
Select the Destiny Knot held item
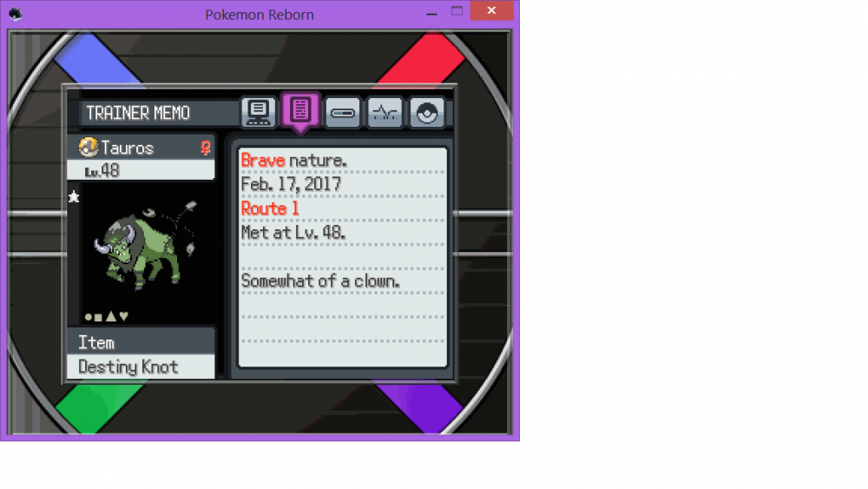[x=128, y=367]
